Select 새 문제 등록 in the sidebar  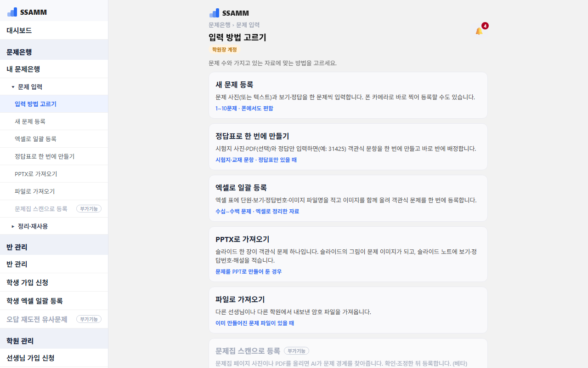coord(54,121)
